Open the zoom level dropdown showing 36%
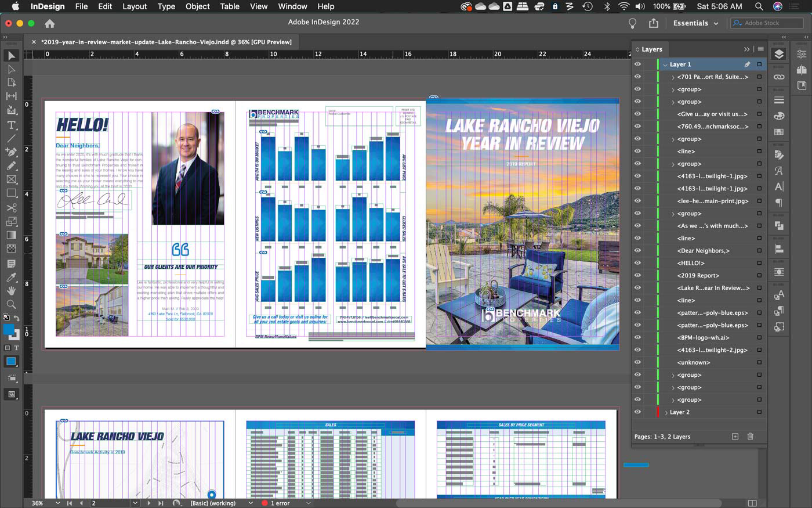812x508 pixels. pyautogui.click(x=57, y=503)
